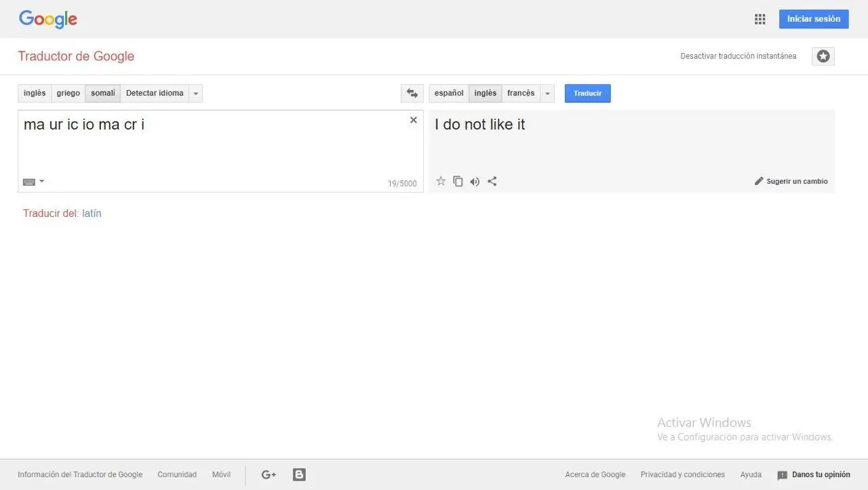Select francés as target language

click(x=521, y=94)
